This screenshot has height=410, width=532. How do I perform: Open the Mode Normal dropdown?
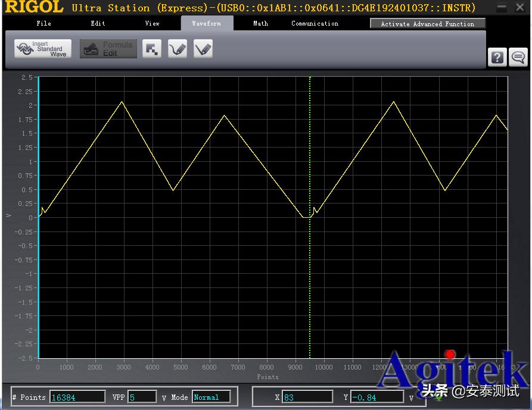point(211,397)
